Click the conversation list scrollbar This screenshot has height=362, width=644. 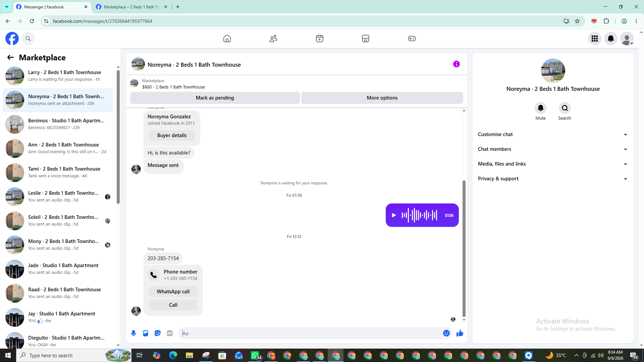coord(118,137)
